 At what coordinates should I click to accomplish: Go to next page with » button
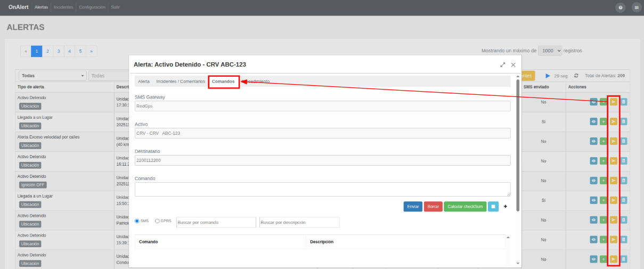(x=92, y=51)
